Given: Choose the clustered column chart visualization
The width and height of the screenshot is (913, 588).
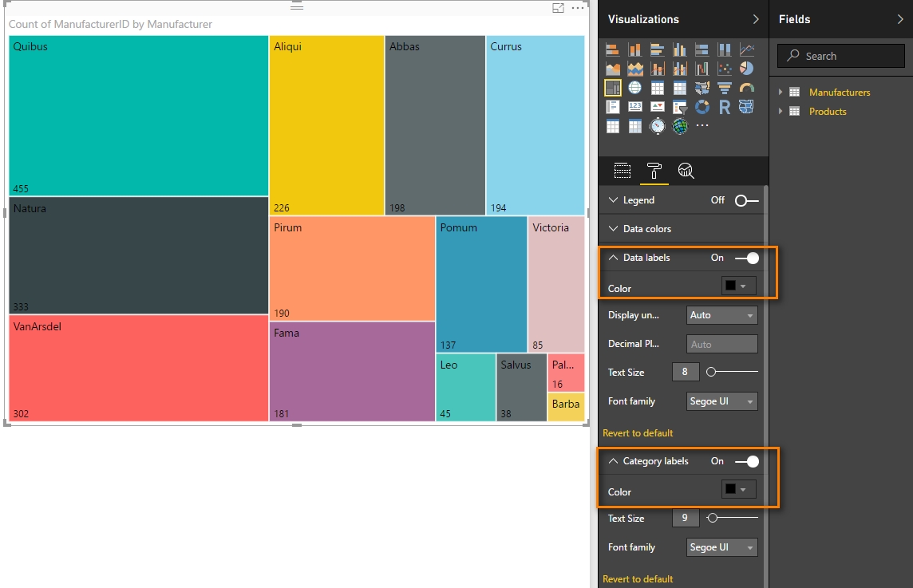Looking at the screenshot, I should coord(679,49).
